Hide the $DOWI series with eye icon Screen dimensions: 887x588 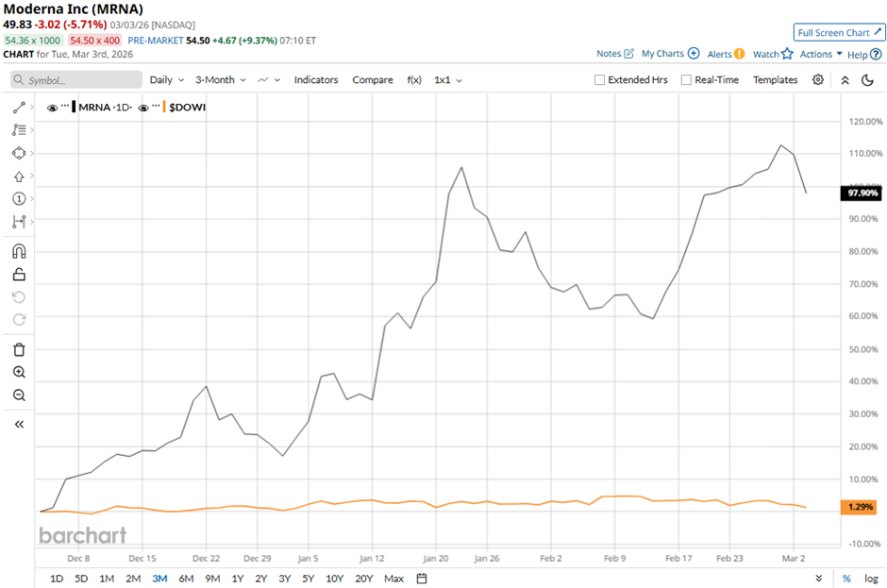[x=143, y=108]
